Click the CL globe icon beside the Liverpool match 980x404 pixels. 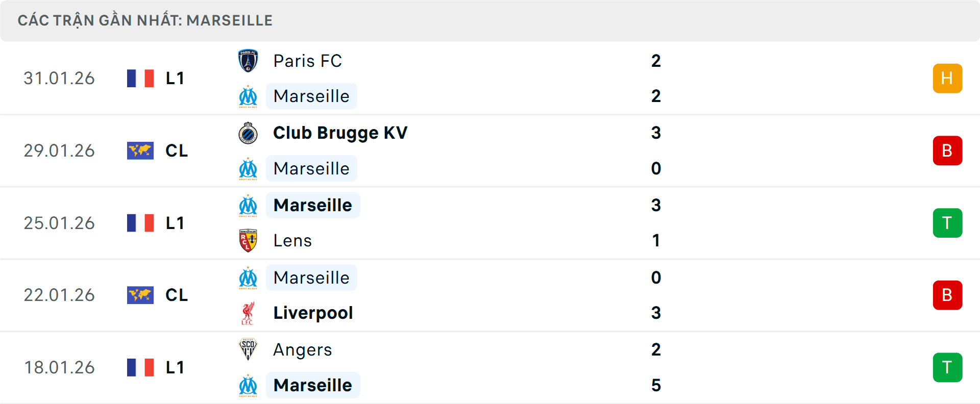(x=140, y=295)
